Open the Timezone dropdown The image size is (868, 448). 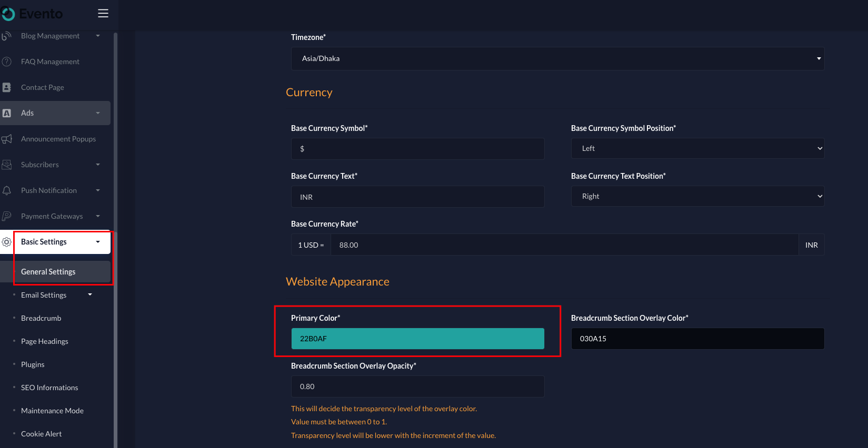coord(557,58)
